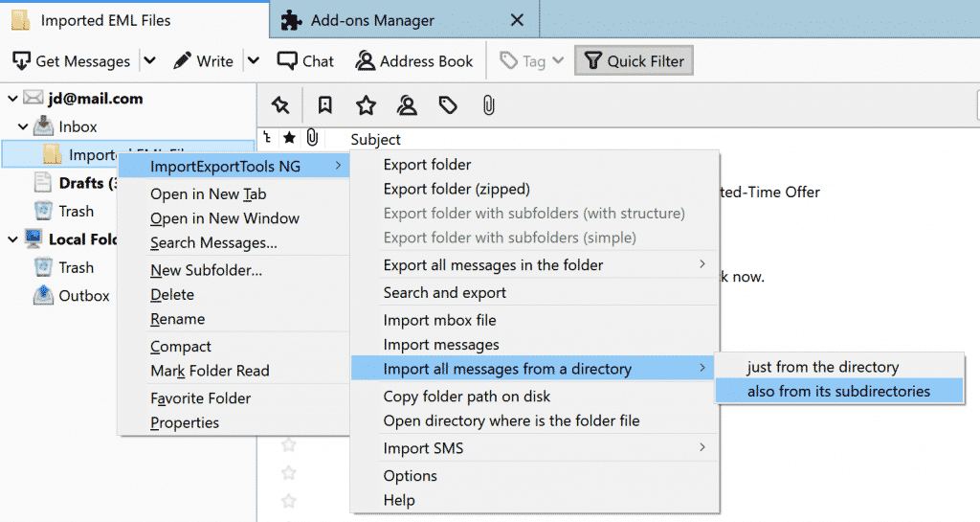
Task: Click the Trash folder under jd@mail.com
Action: [76, 211]
